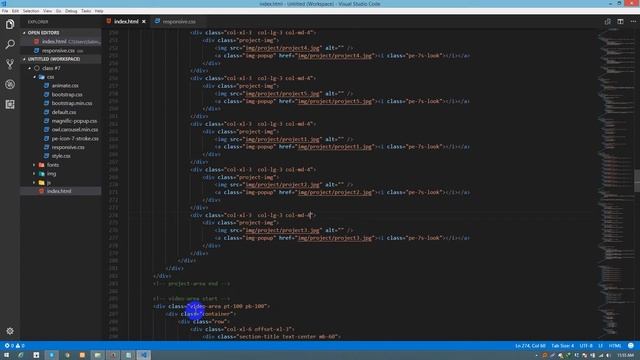Click the system tray volume icon
Screen dimensions: 640x360
pyautogui.click(x=609, y=356)
